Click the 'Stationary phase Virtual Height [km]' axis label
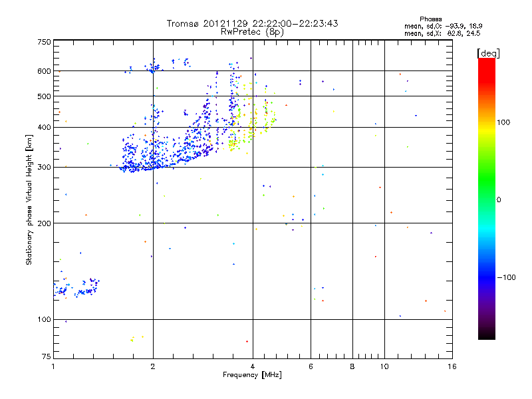Image resolution: width=532 pixels, height=399 pixels. [29, 200]
